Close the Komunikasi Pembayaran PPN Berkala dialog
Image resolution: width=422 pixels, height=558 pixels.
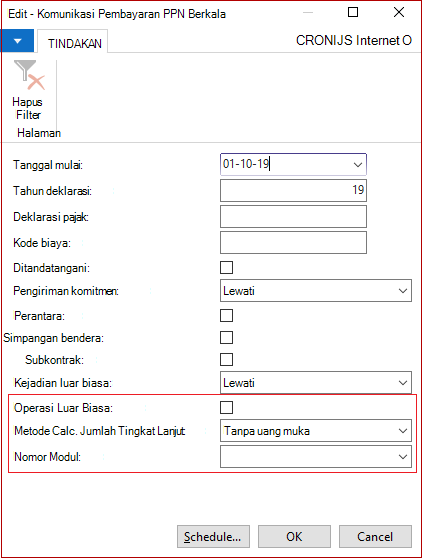[399, 12]
